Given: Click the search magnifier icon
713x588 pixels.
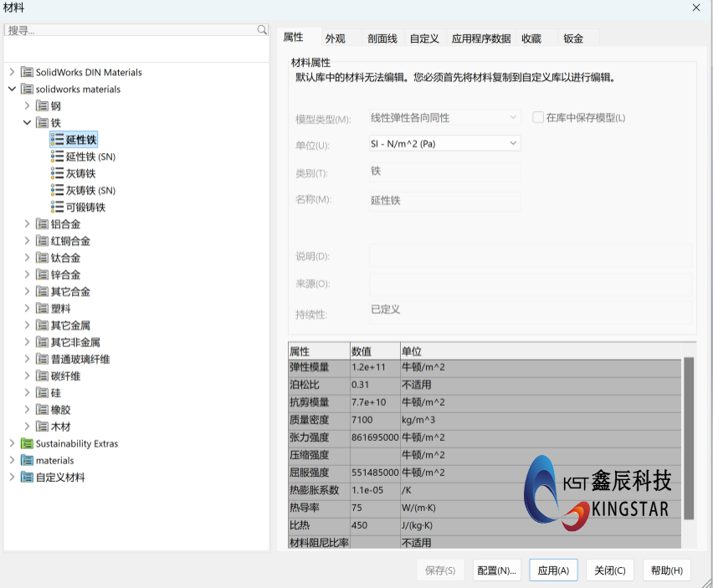Looking at the screenshot, I should click(262, 29).
